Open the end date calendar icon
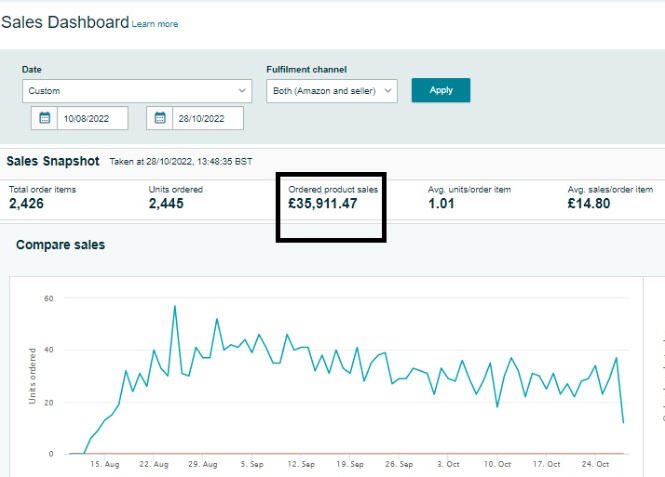 160,118
